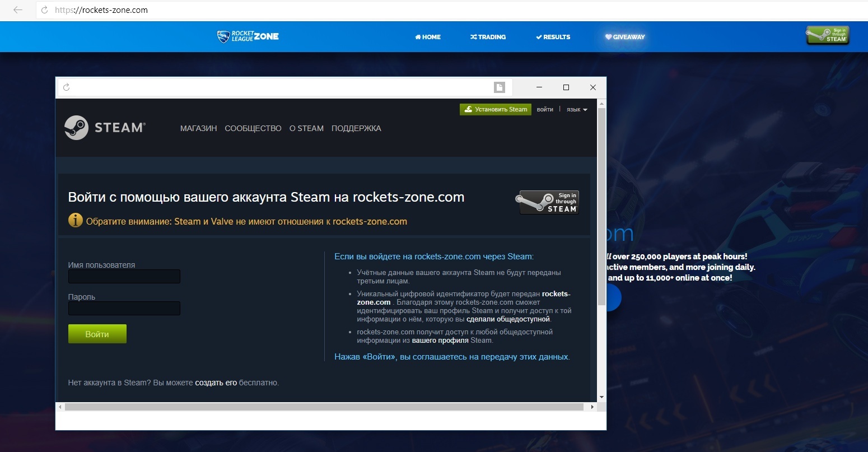Open the МАГАЗИН menu
This screenshot has width=868, height=452.
pos(198,128)
